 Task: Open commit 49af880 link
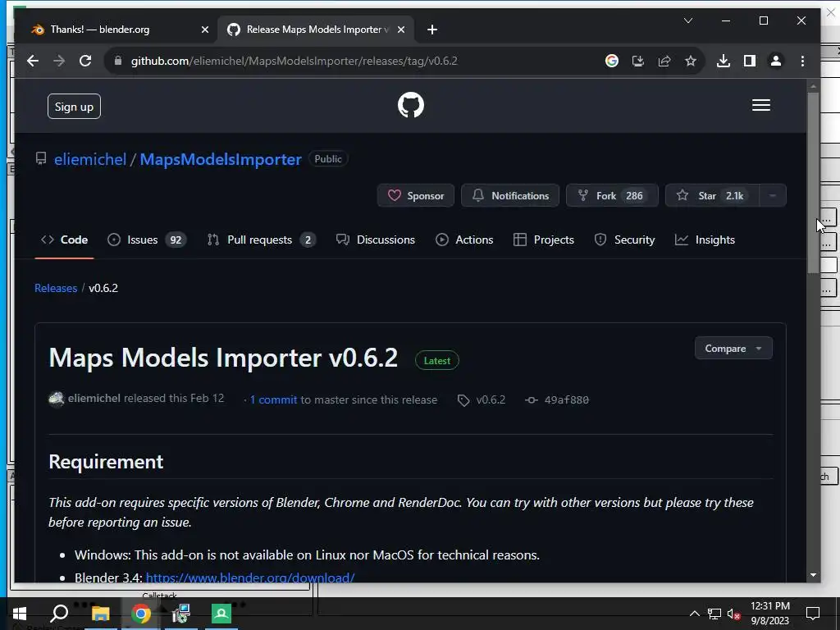point(557,399)
